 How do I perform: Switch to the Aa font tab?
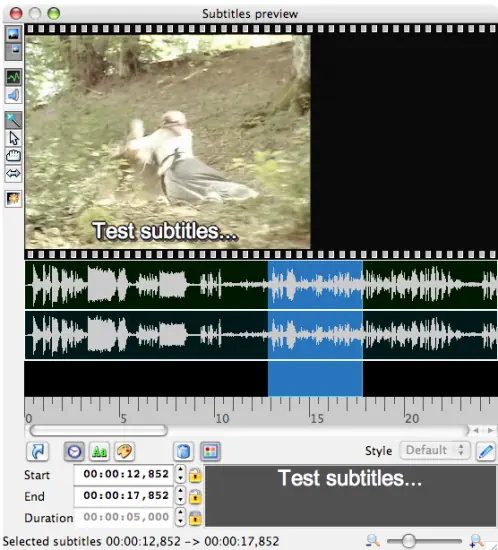[99, 451]
